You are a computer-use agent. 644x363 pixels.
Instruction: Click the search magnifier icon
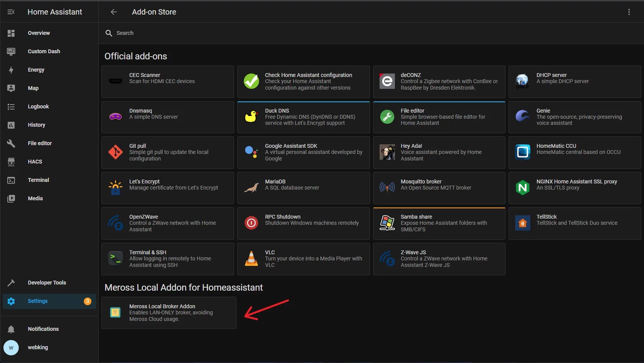point(109,33)
